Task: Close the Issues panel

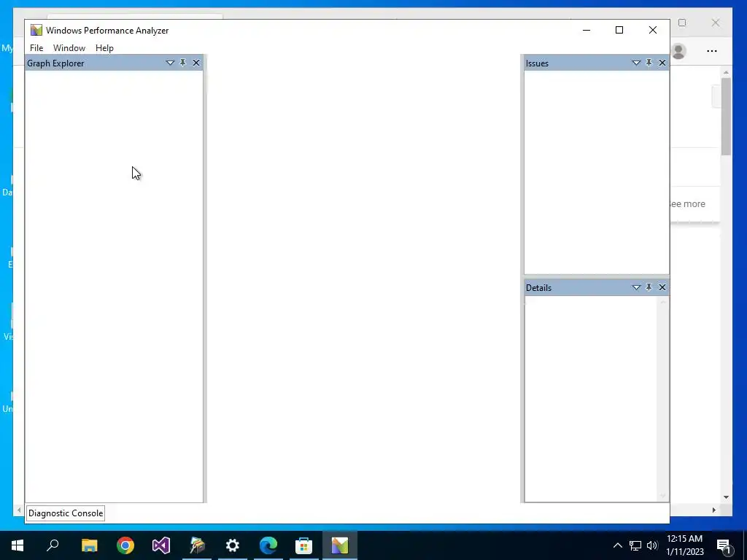Action: (662, 63)
